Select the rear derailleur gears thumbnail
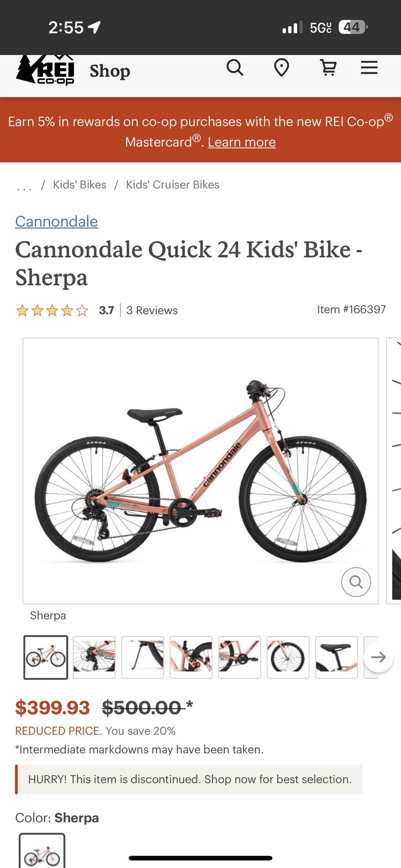Viewport: 401px width, 868px height. 94,657
